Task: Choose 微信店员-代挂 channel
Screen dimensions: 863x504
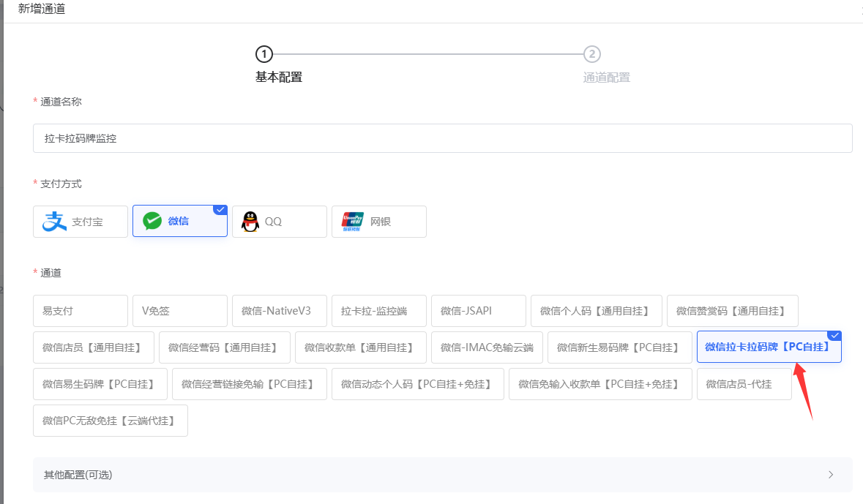Action: coord(744,384)
